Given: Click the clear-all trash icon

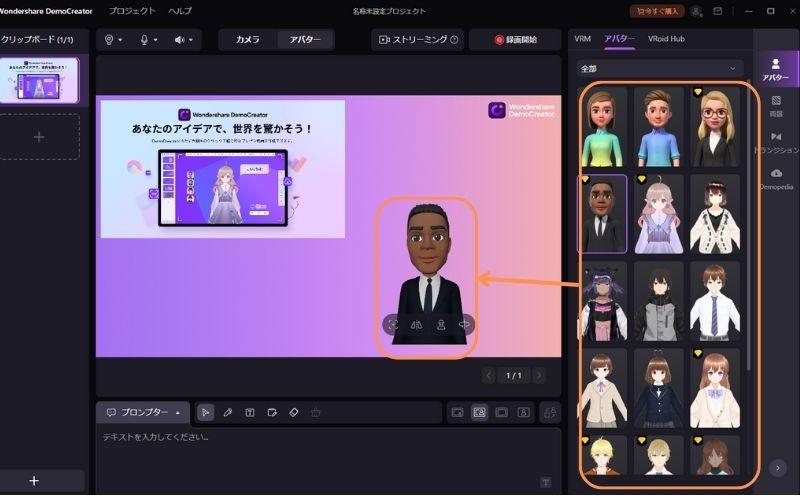Looking at the screenshot, I should (x=315, y=412).
